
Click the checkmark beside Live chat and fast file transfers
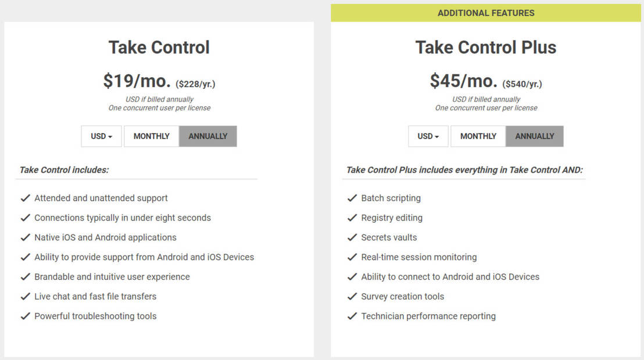pos(26,297)
